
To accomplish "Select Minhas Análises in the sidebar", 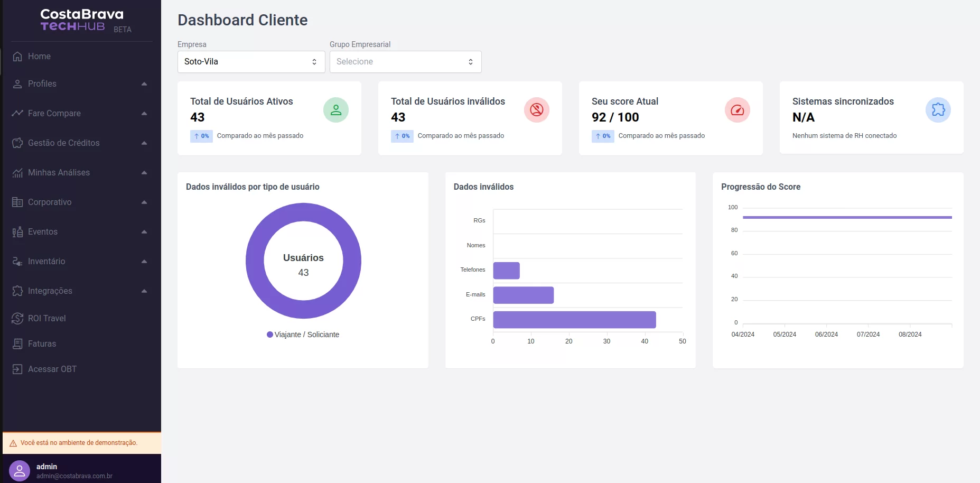I will click(59, 173).
